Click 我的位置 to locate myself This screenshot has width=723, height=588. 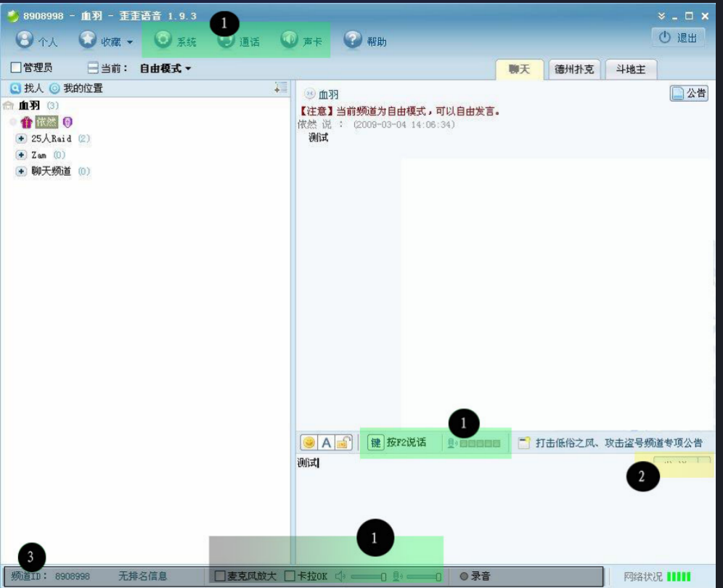point(76,88)
